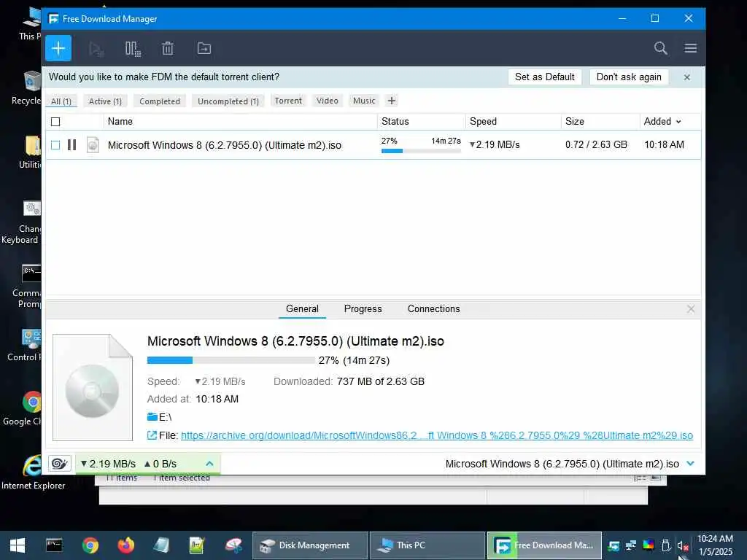
Task: Click the 2.19 MB/s download speed indicator
Action: click(108, 464)
